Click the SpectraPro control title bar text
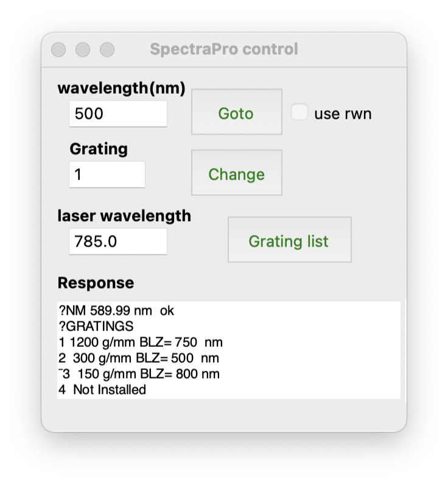 tap(224, 49)
